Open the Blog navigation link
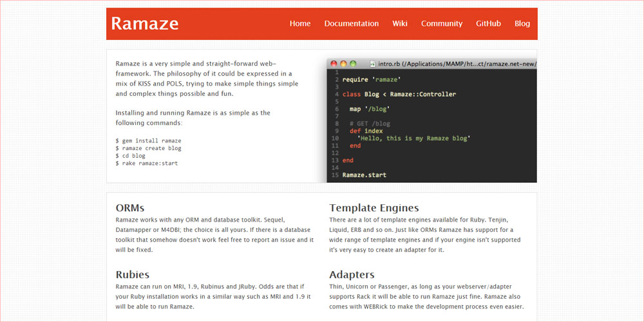The image size is (644, 322). pyautogui.click(x=522, y=23)
